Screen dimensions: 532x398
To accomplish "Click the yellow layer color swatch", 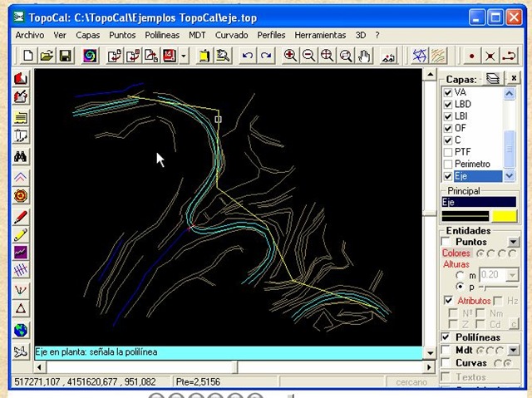I will pyautogui.click(x=505, y=216).
